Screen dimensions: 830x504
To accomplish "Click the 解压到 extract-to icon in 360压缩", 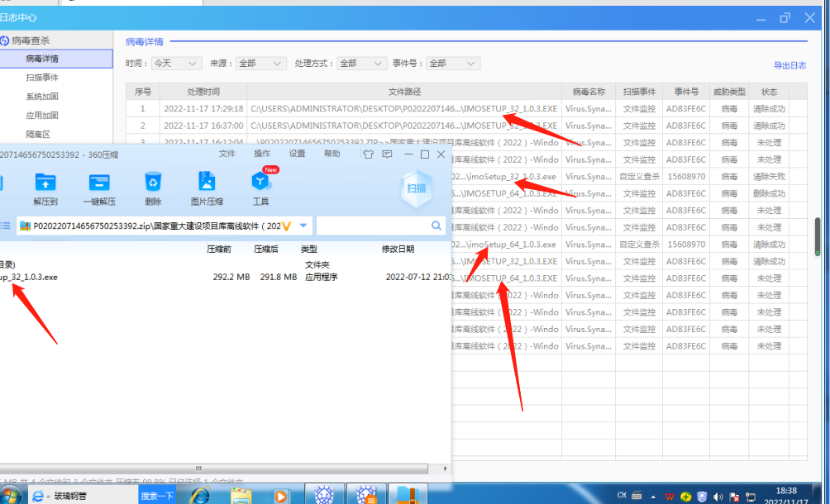I will (x=45, y=183).
